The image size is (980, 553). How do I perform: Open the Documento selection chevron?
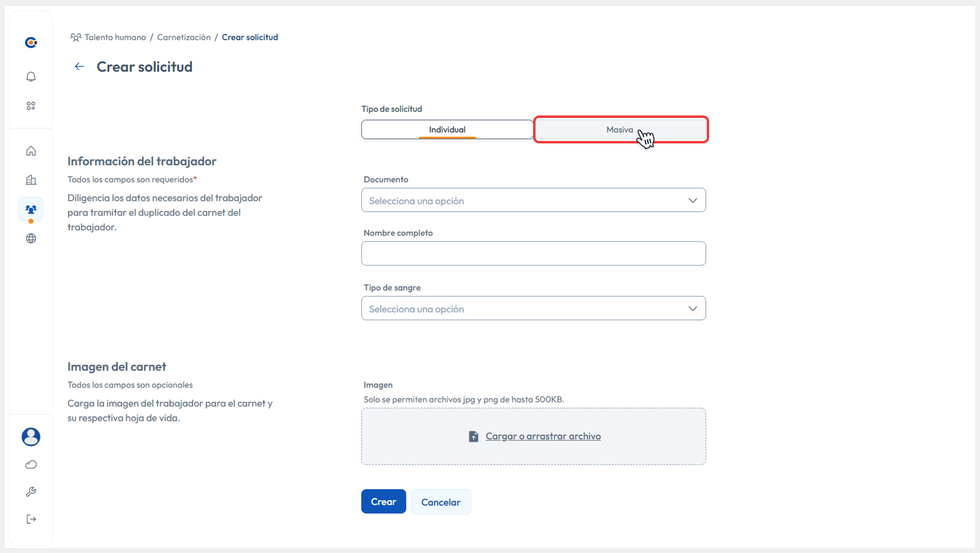692,200
